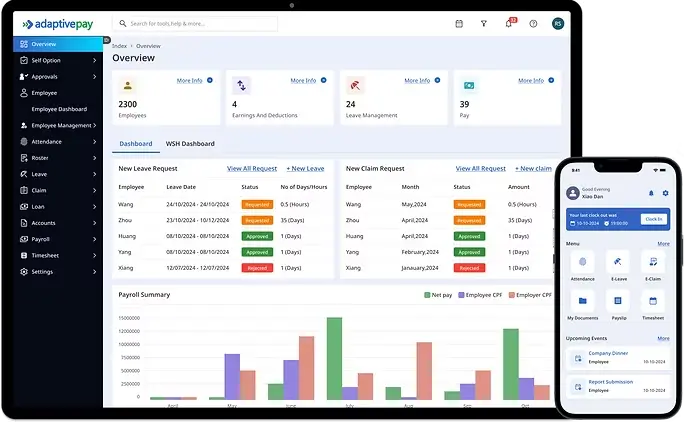Open My Documents folder icon on phone
The height and width of the screenshot is (422, 684).
[x=581, y=300]
